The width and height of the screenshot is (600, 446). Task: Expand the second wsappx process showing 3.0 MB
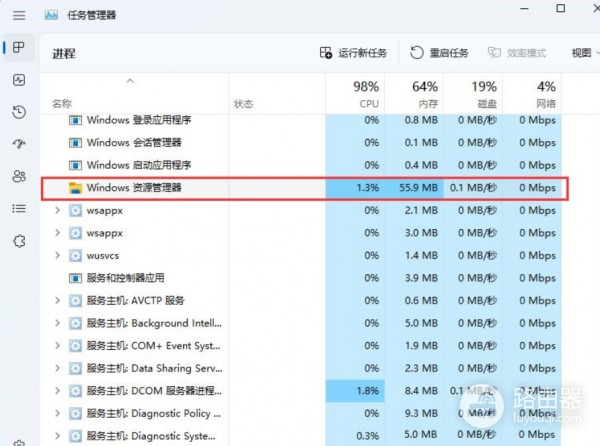pos(57,233)
